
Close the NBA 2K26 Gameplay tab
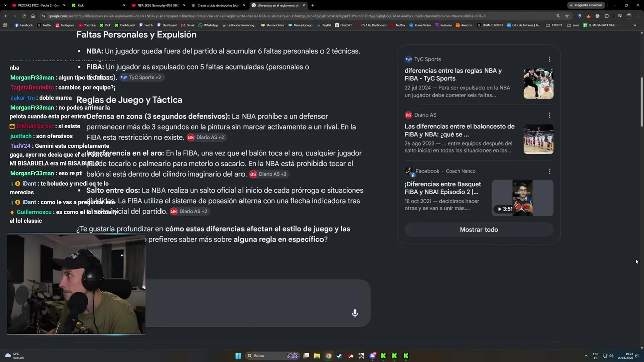[184, 5]
